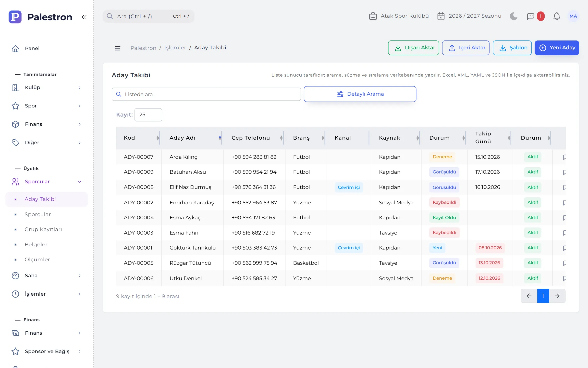Open the row action icon for Göktürk Tanrıkulu

[x=564, y=248]
